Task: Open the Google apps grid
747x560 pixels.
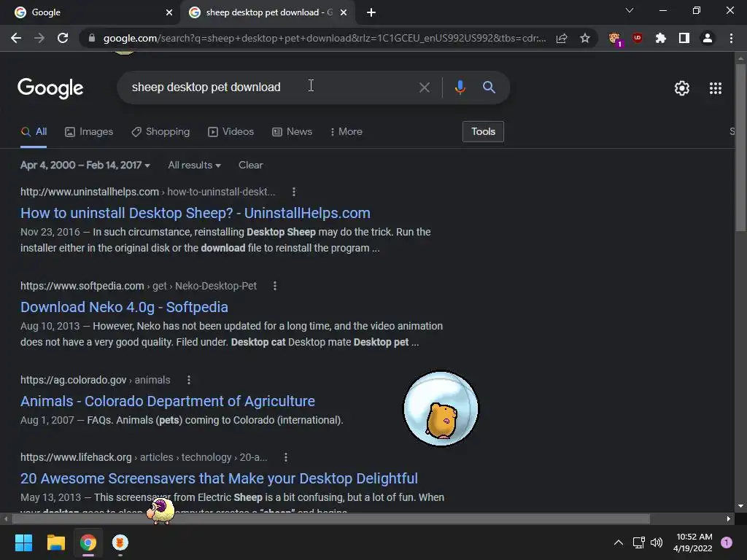Action: tap(716, 88)
